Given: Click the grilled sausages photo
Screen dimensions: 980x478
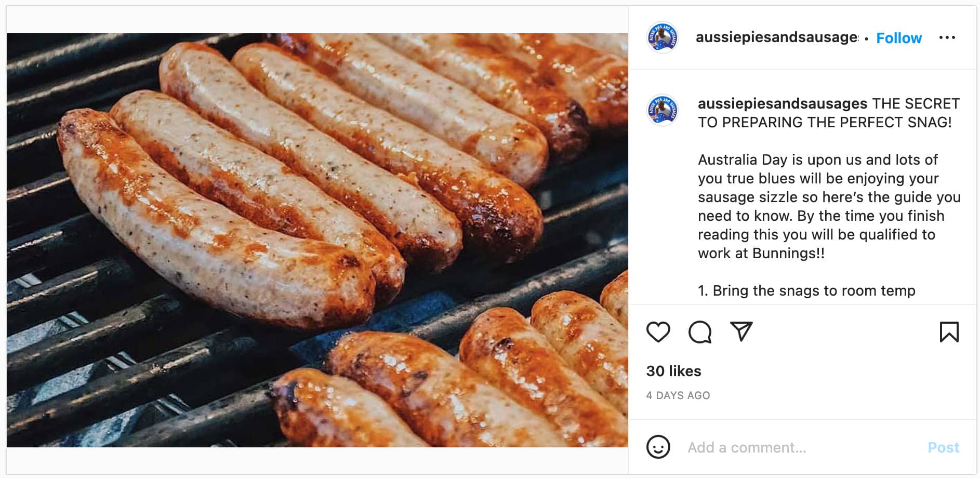Looking at the screenshot, I should coord(317,240).
